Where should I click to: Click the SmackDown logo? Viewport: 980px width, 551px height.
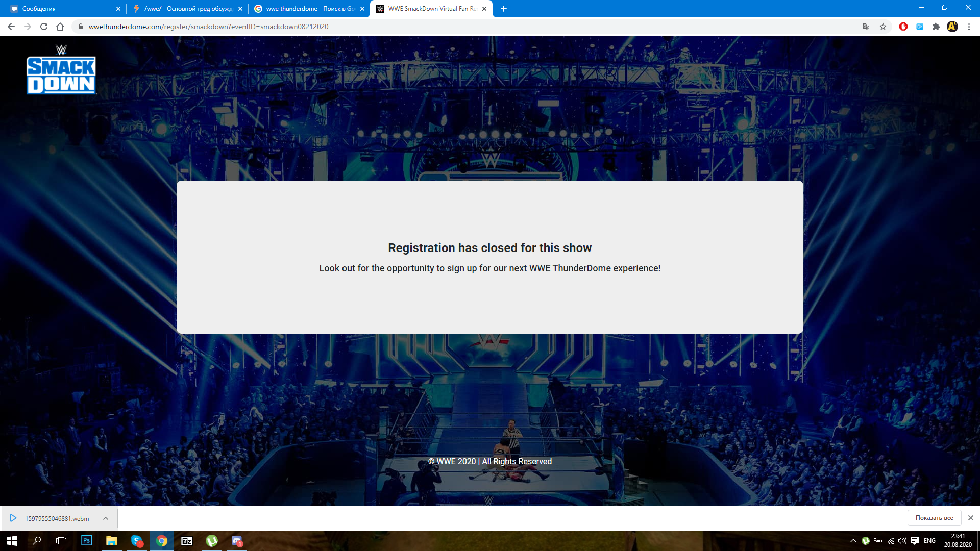tap(61, 70)
